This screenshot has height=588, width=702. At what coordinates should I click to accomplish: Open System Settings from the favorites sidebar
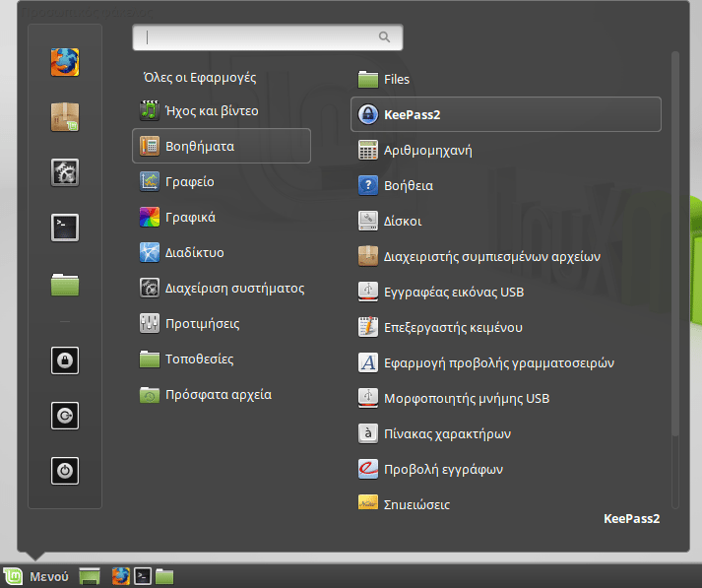tap(65, 172)
